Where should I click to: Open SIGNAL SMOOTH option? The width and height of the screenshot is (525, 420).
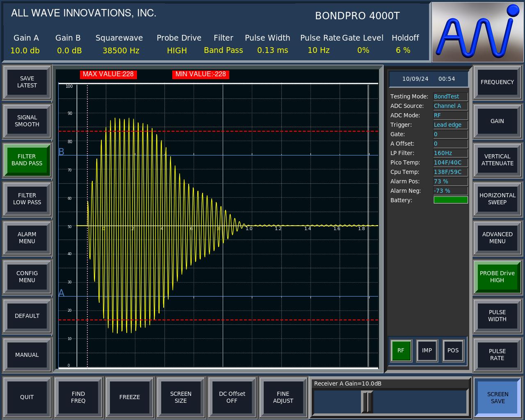(x=27, y=121)
